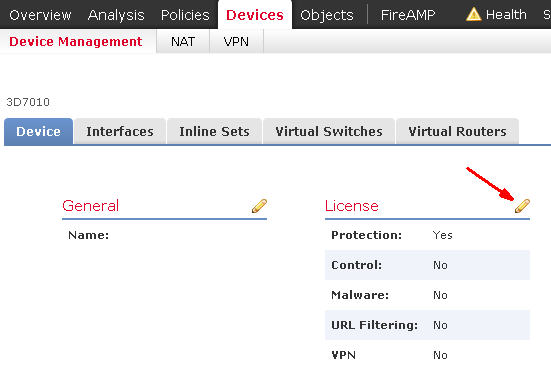Open the Overview menu
The width and height of the screenshot is (551, 372).
click(40, 15)
